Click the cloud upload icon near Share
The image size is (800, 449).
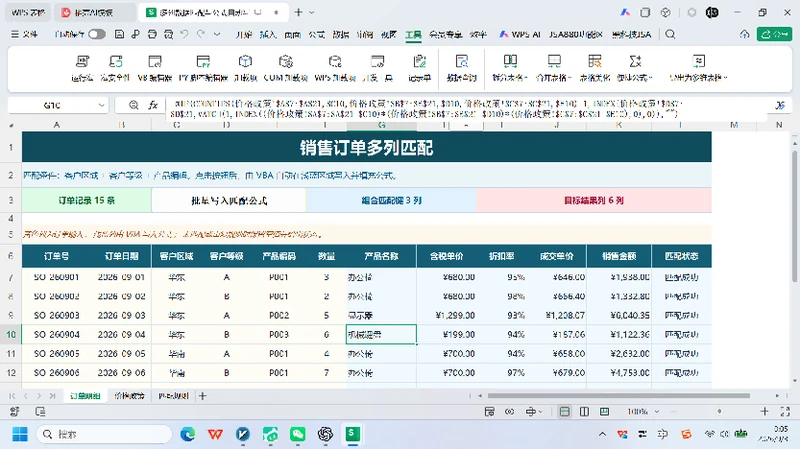click(744, 34)
